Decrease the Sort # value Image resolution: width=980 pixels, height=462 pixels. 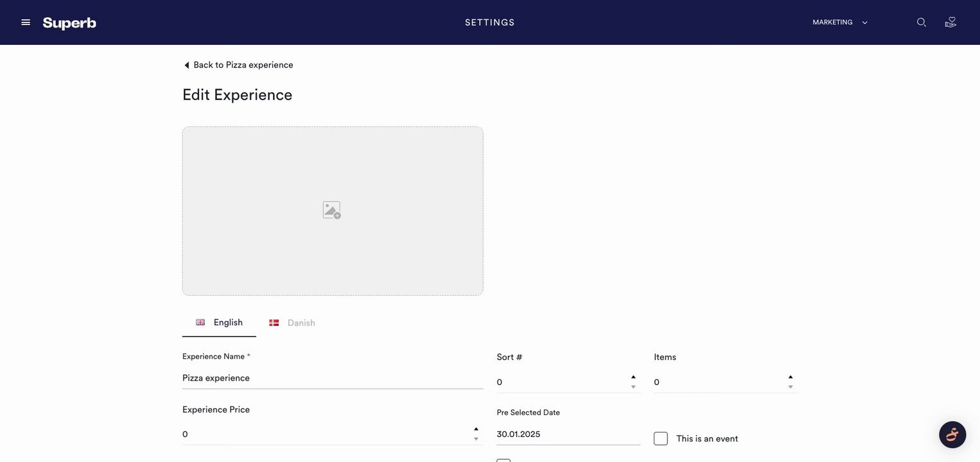coord(633,387)
